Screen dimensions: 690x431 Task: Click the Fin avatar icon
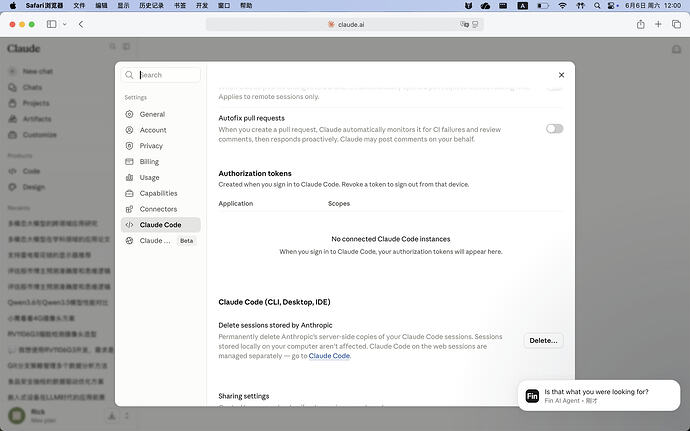532,396
